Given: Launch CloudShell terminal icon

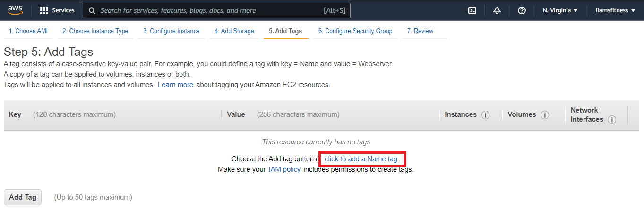Looking at the screenshot, I should (x=472, y=10).
